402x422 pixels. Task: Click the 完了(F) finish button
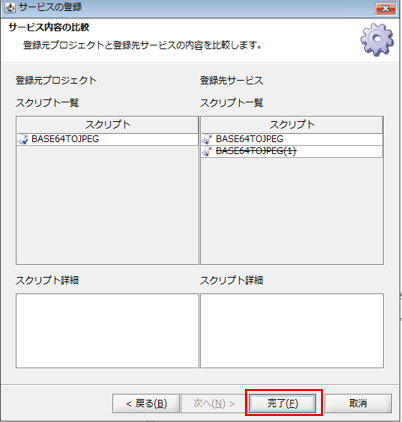click(283, 404)
